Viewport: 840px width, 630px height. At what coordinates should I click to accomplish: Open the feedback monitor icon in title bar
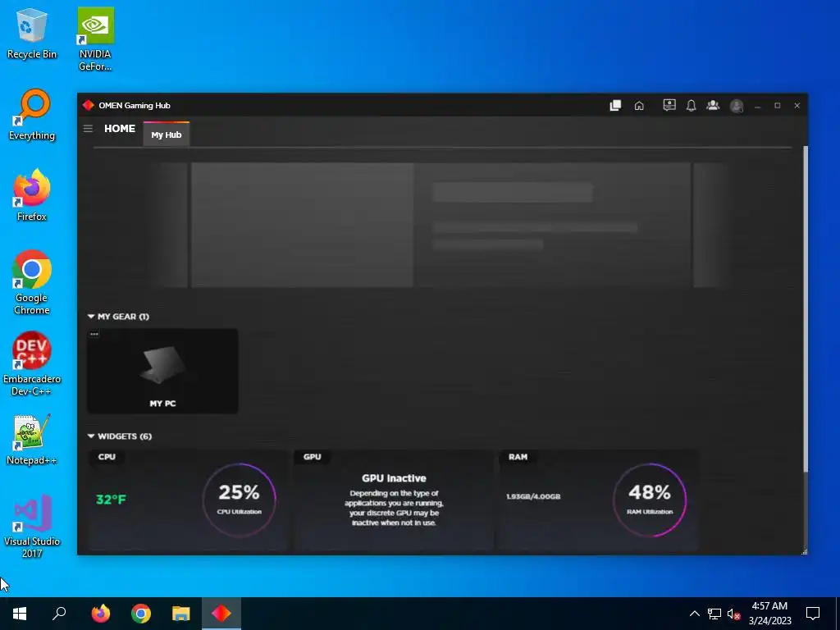669,105
